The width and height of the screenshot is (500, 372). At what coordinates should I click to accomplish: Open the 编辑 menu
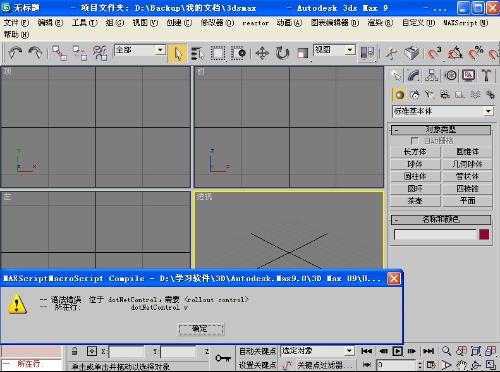pyautogui.click(x=50, y=23)
